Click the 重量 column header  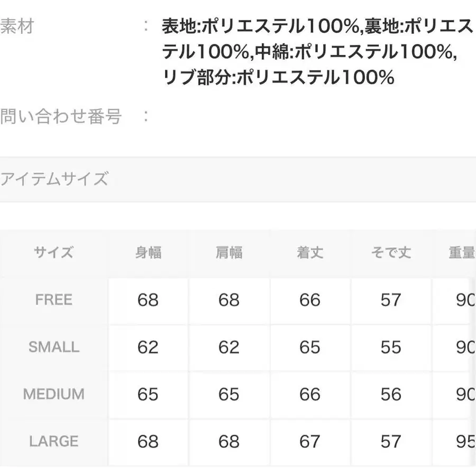[x=462, y=252]
